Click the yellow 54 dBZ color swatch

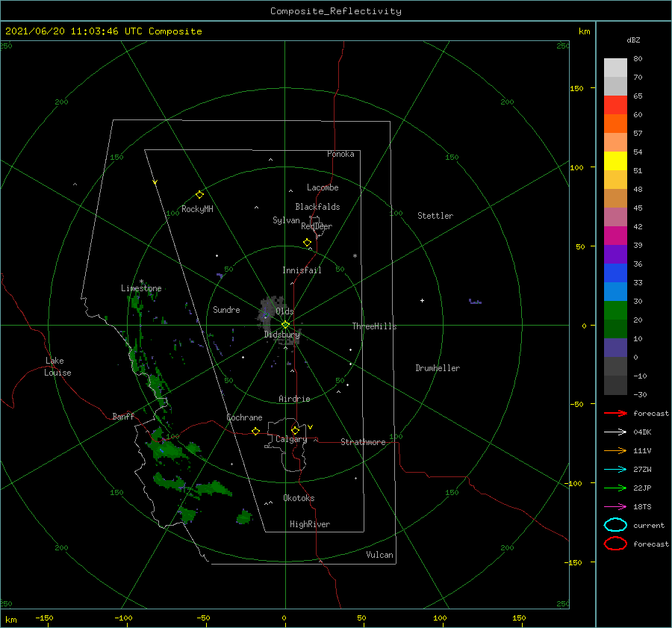click(615, 161)
